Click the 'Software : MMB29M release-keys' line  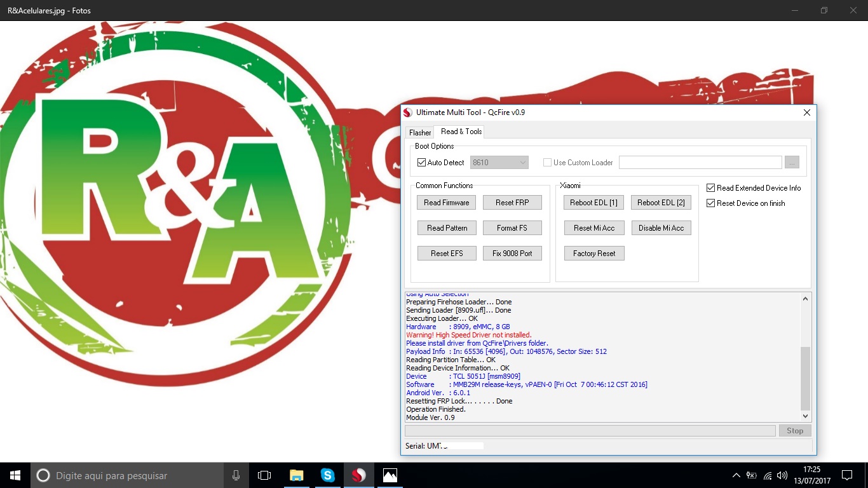pyautogui.click(x=527, y=384)
